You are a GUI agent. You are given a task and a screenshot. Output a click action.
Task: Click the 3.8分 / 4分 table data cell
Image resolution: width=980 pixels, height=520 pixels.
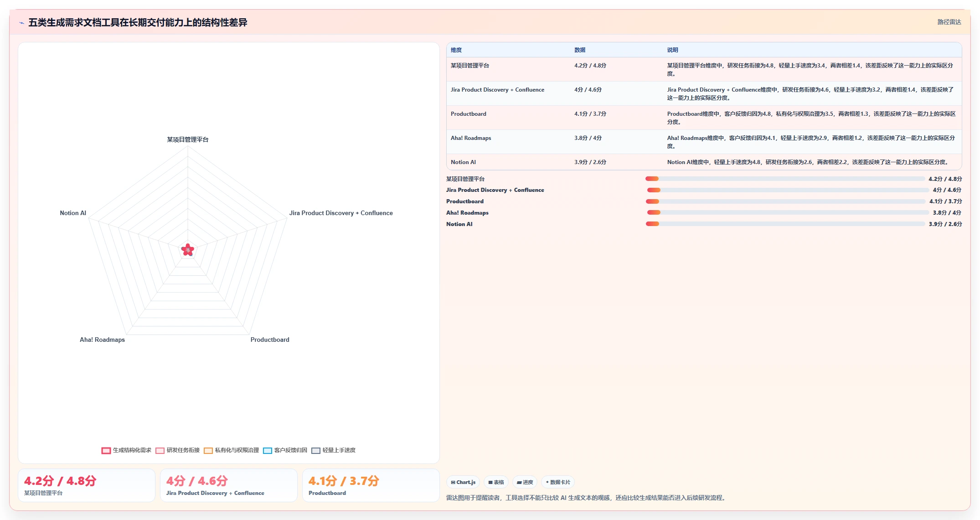[x=588, y=138]
